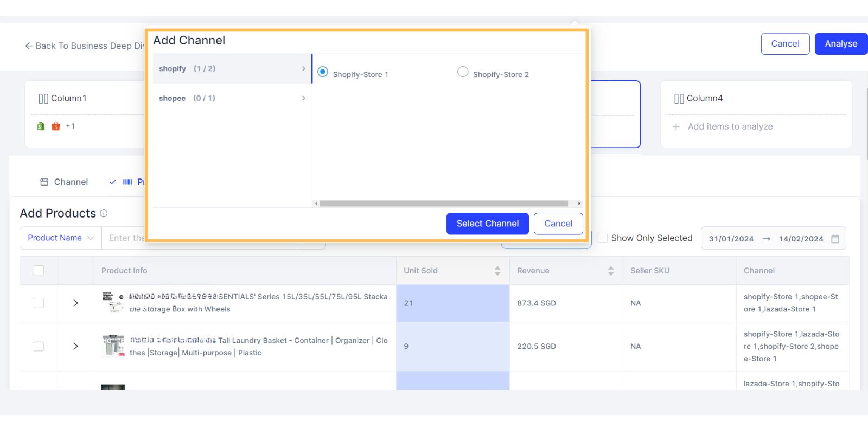Tick the select-all checkbox in table header
This screenshot has width=868, height=434.
(39, 270)
